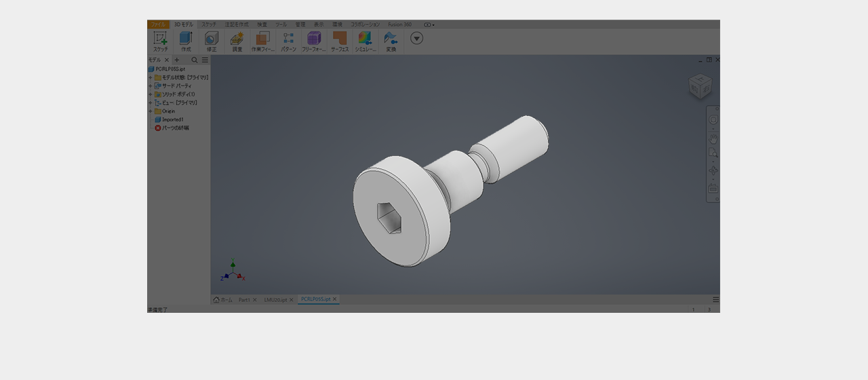This screenshot has width=868, height=380.
Task: Click the パターン (Pattern) tool icon
Action: [x=288, y=39]
